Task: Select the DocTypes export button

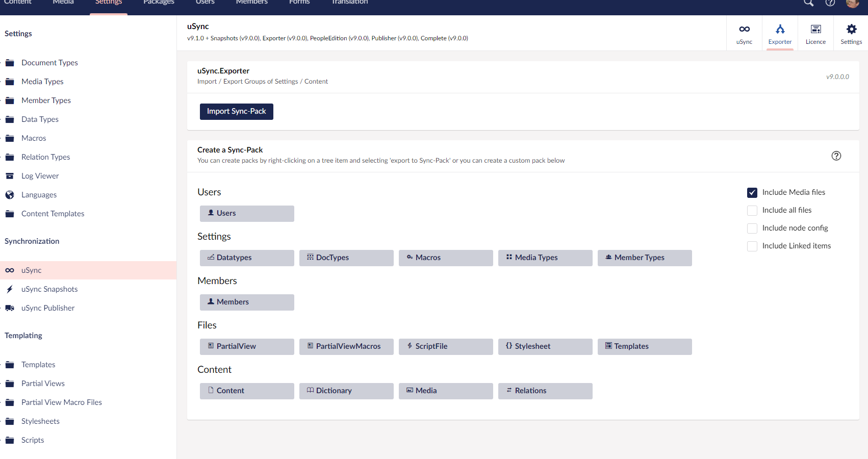Action: click(x=346, y=258)
